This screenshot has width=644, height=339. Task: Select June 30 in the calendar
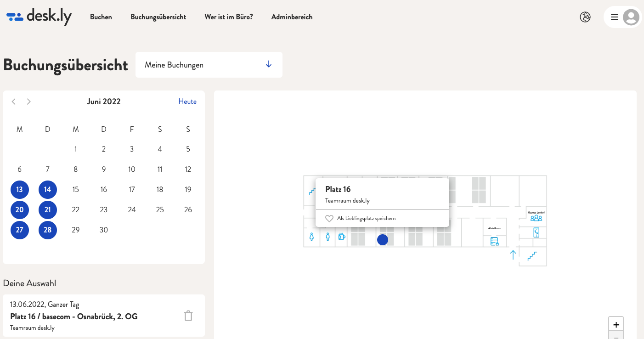104,230
